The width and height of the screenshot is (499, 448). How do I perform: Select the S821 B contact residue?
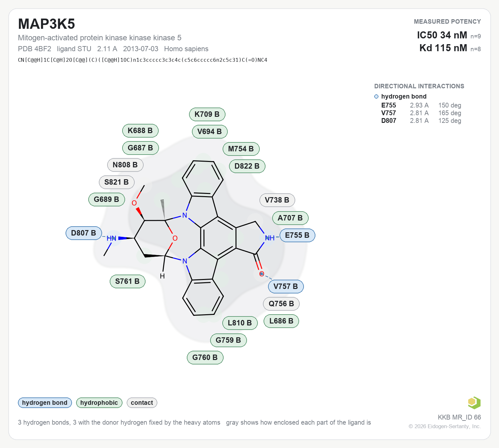pyautogui.click(x=116, y=182)
